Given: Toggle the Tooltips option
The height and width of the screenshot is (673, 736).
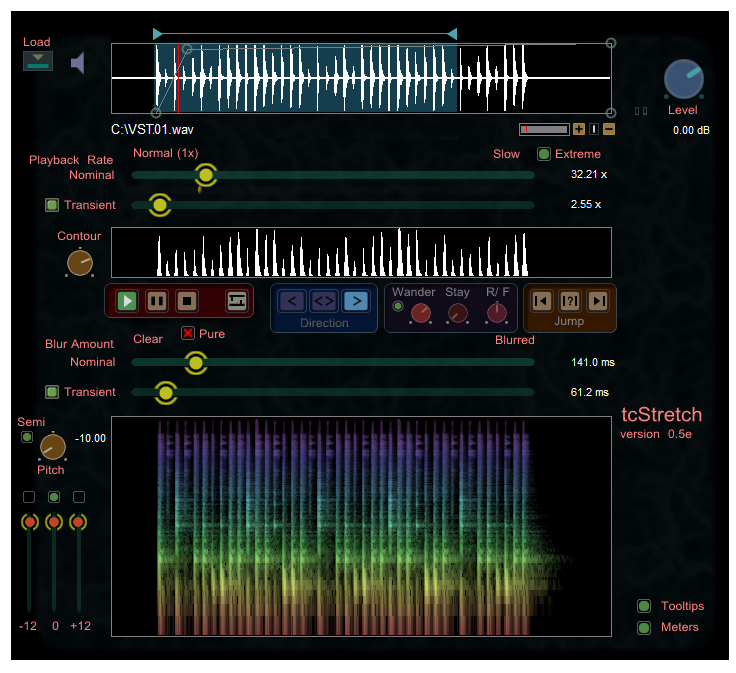Looking at the screenshot, I should (644, 606).
